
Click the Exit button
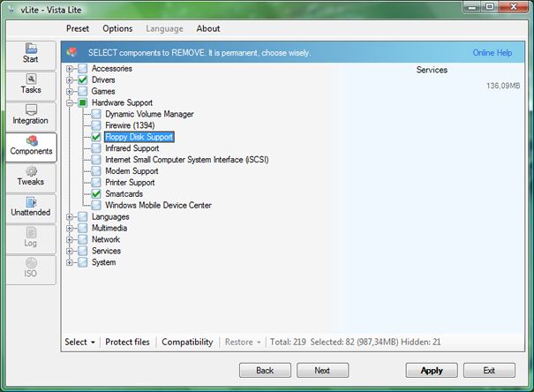489,370
